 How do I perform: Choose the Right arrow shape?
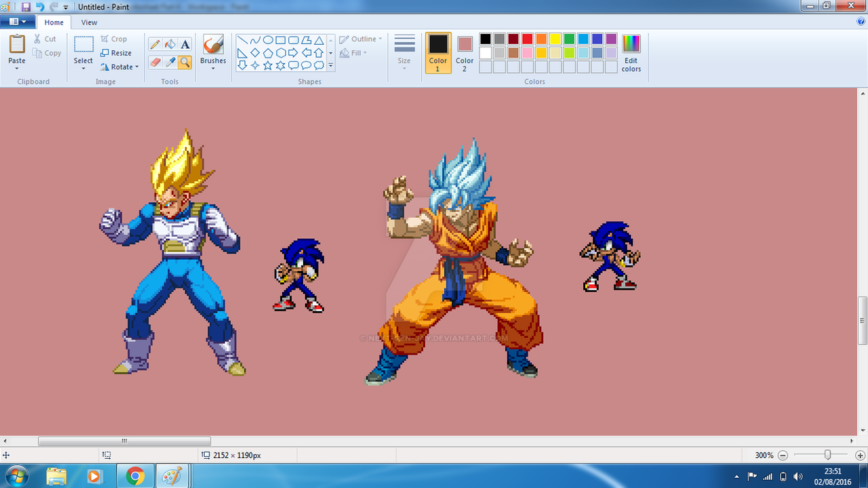coord(294,53)
